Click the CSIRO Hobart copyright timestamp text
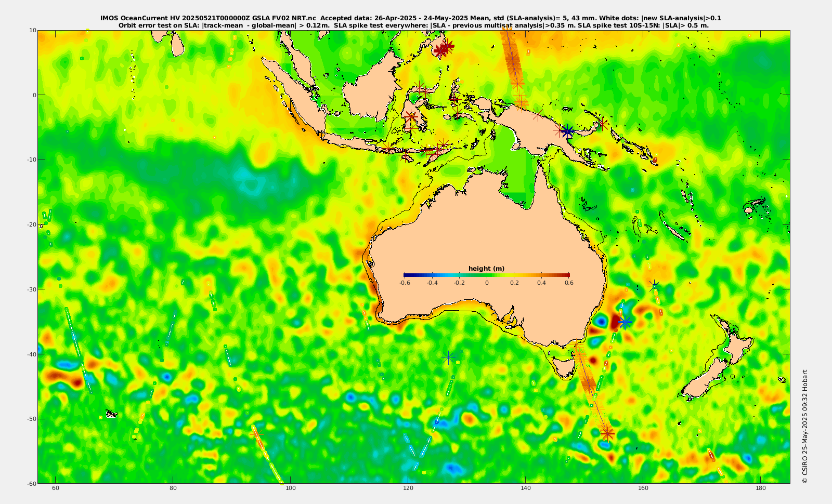 [x=805, y=426]
